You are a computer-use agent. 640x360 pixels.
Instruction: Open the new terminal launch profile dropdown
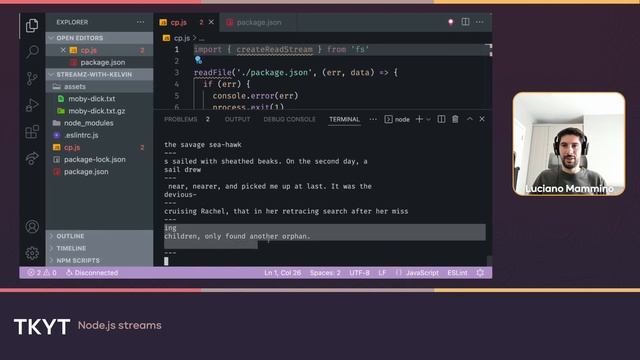click(428, 119)
